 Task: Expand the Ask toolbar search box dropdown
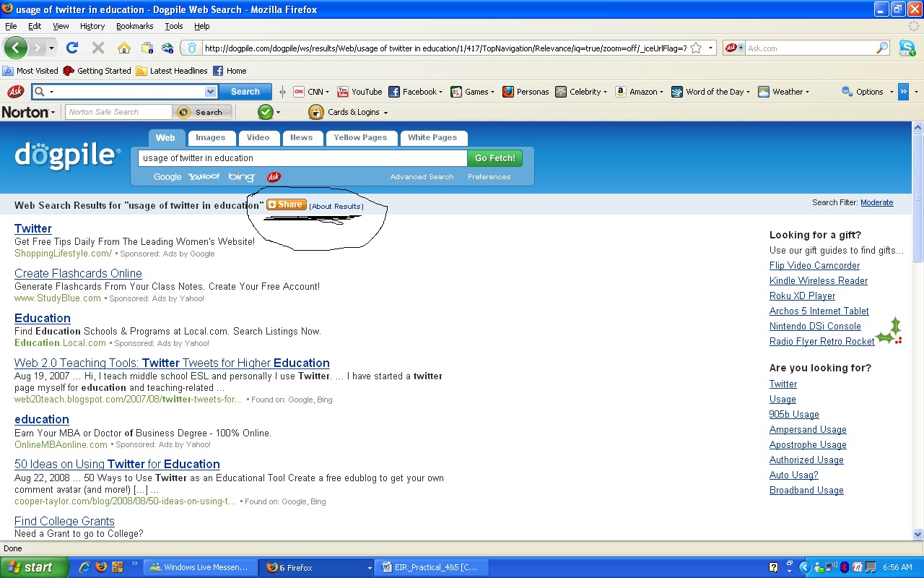[x=210, y=92]
